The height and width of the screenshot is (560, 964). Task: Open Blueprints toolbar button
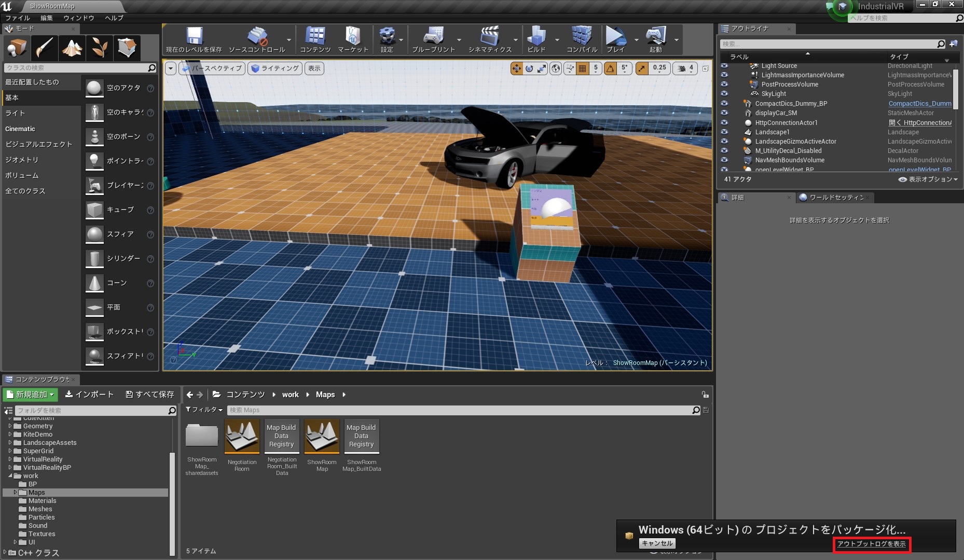pos(433,40)
